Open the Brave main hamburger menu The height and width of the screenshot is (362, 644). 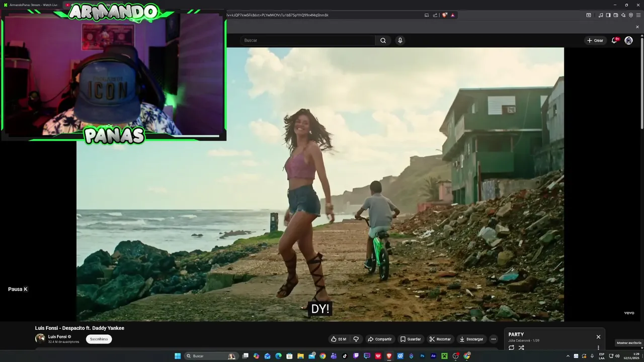pyautogui.click(x=638, y=15)
